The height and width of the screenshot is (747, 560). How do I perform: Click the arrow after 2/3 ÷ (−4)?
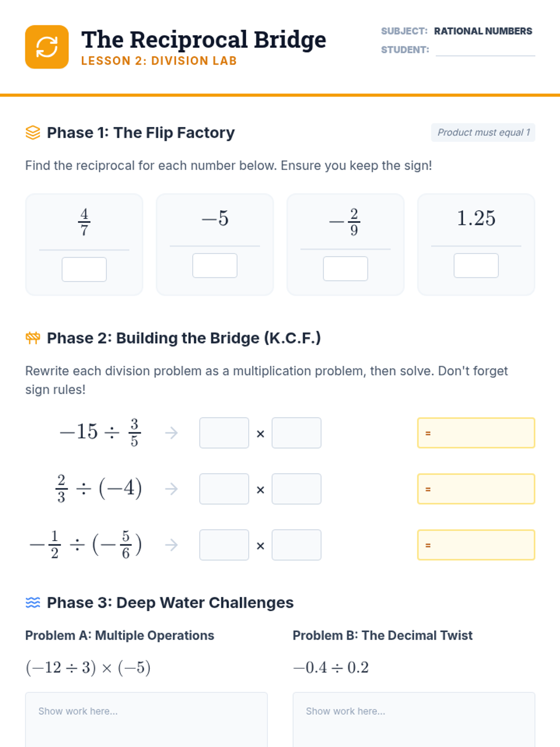point(171,489)
